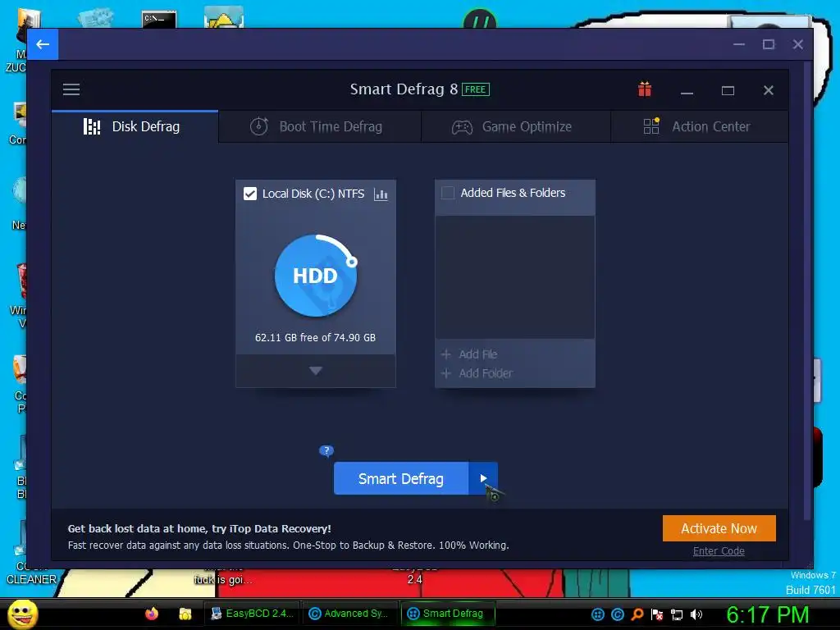Click the blue C tray icon
840x630 pixels.
618,614
